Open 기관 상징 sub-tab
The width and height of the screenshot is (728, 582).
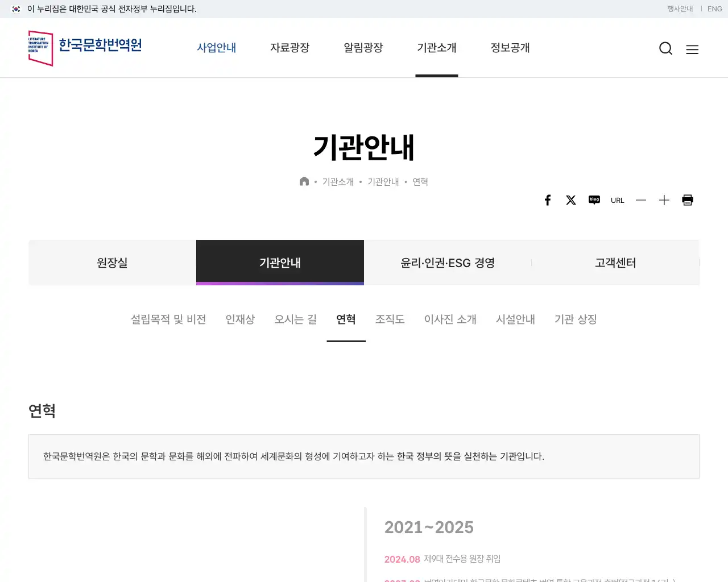pyautogui.click(x=576, y=319)
